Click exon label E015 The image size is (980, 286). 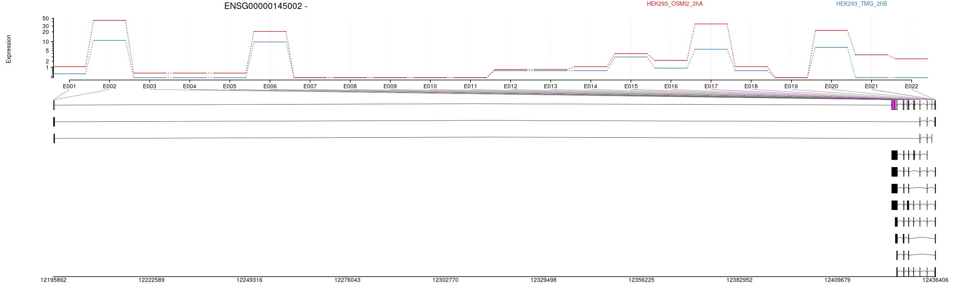tap(631, 86)
